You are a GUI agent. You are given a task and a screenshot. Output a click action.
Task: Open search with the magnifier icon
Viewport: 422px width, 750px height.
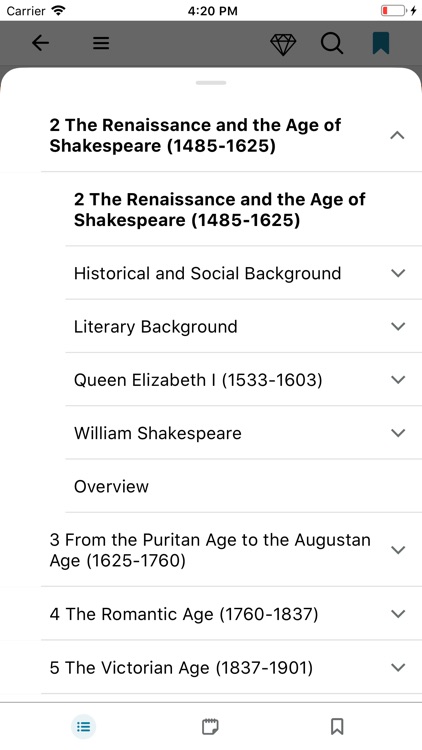[x=332, y=44]
